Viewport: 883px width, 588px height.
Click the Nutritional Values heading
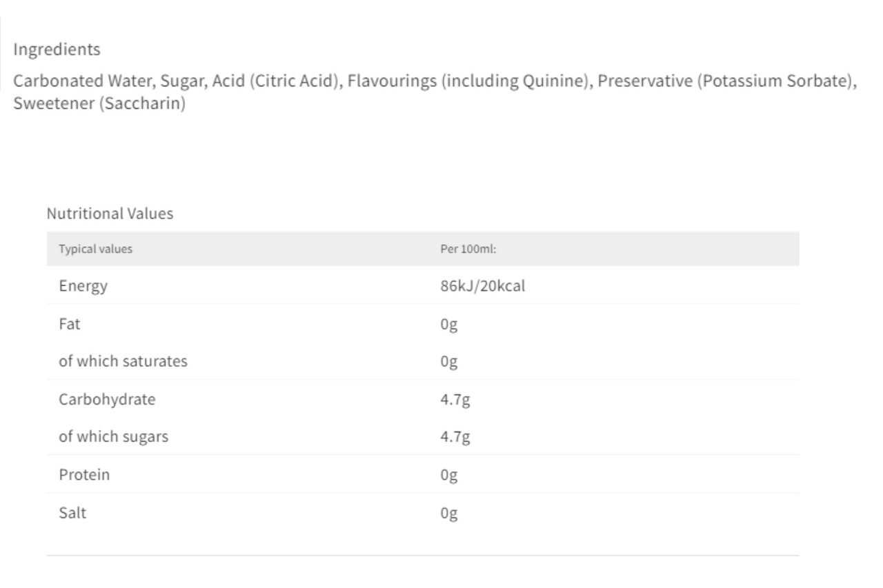(110, 214)
